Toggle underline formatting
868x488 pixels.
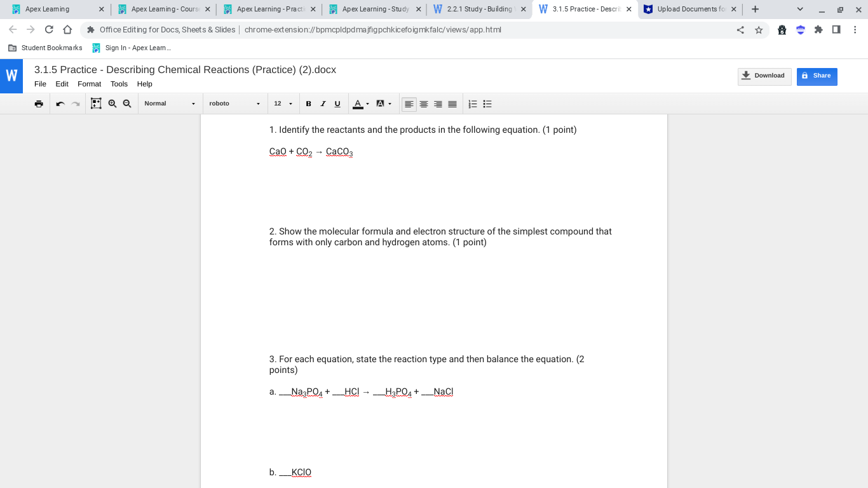point(337,104)
